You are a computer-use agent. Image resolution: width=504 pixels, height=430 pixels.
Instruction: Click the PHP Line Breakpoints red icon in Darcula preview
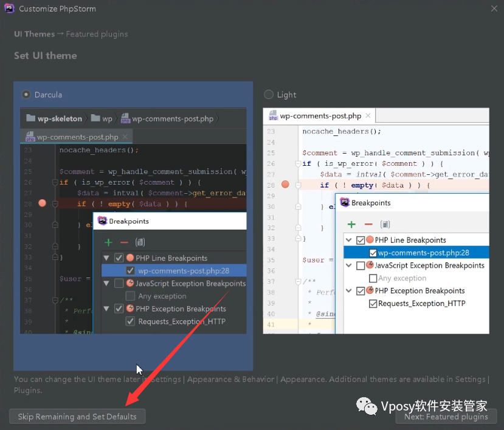(x=130, y=258)
